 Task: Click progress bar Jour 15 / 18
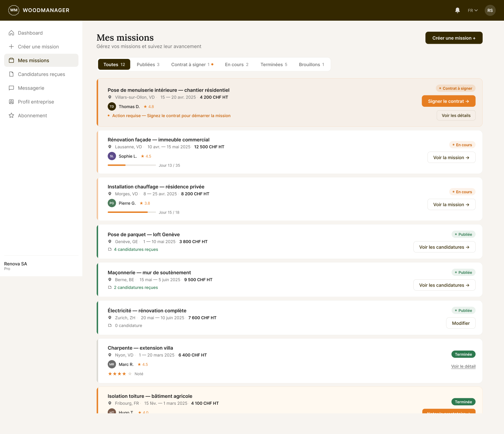click(x=132, y=212)
